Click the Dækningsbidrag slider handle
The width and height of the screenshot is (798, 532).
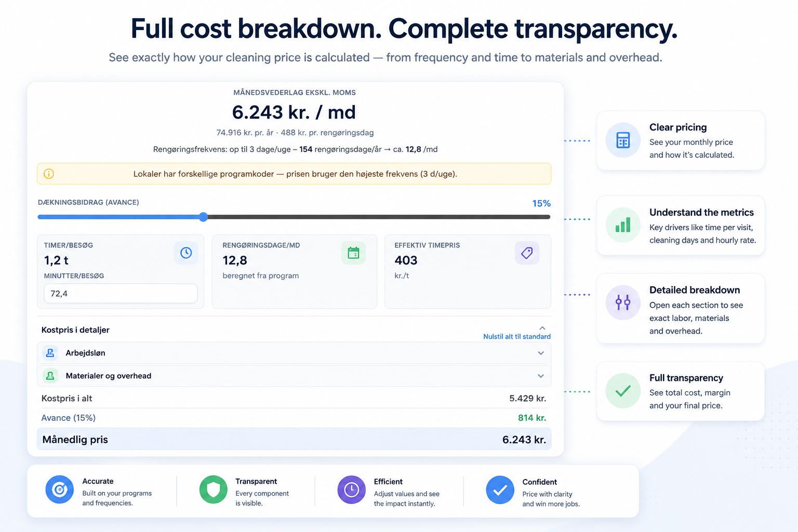(204, 217)
